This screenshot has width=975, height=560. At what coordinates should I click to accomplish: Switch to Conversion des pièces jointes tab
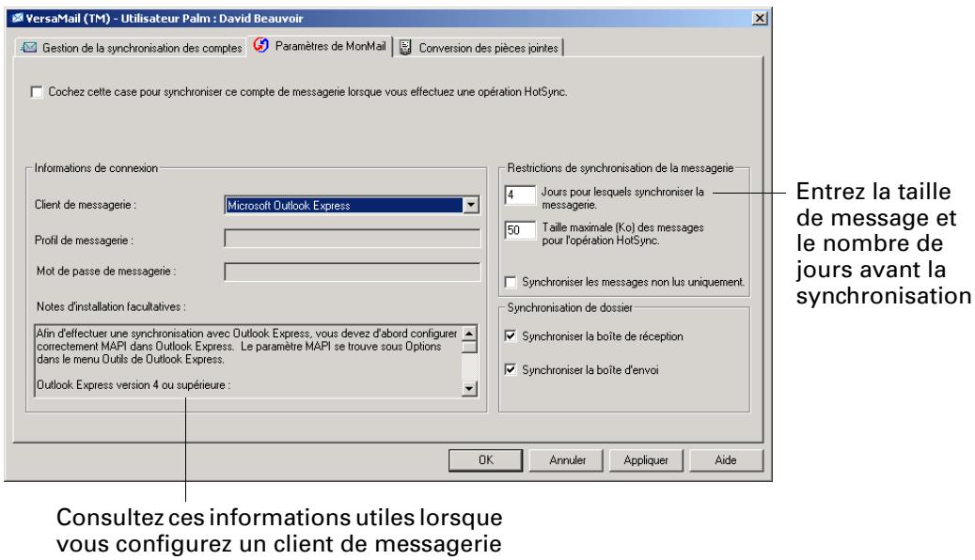pyautogui.click(x=480, y=48)
